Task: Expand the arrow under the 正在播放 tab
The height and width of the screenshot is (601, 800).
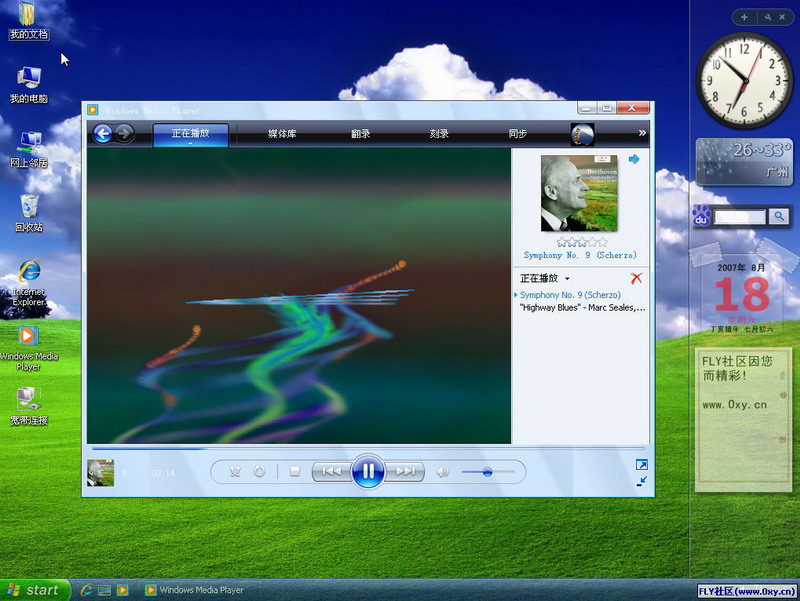Action: [x=190, y=144]
